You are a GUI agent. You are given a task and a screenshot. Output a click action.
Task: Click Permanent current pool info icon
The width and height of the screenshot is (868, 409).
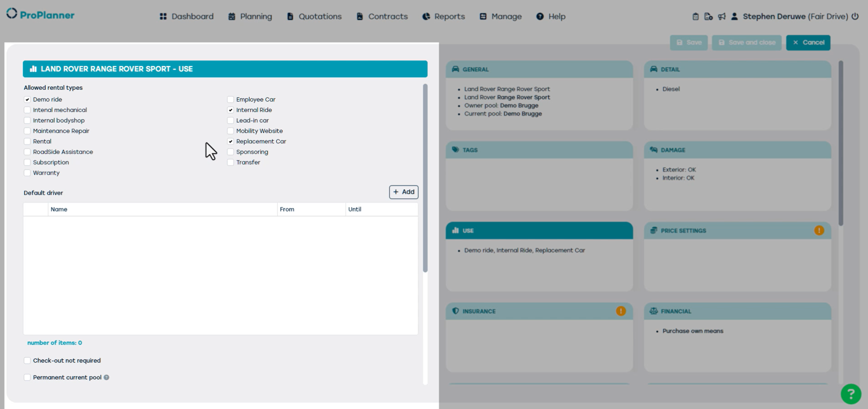pos(106,377)
